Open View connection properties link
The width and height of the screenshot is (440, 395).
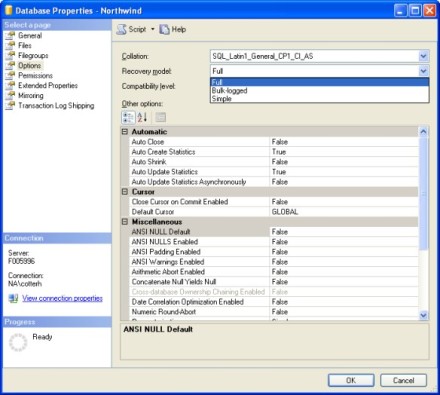[62, 298]
